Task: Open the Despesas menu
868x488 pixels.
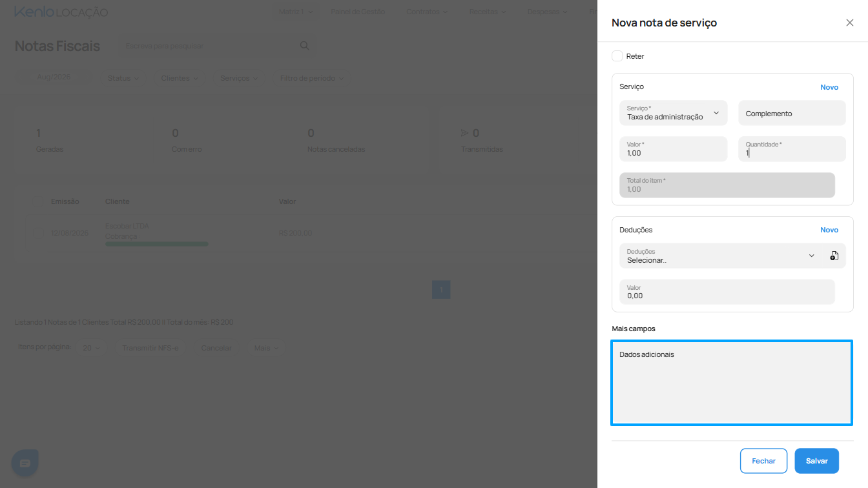Action: 548,12
